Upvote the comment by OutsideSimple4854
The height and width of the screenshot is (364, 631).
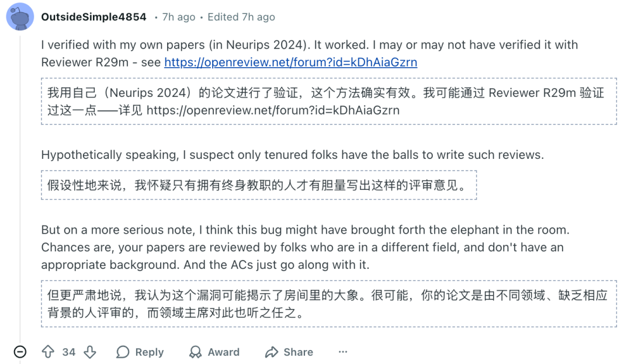[48, 352]
